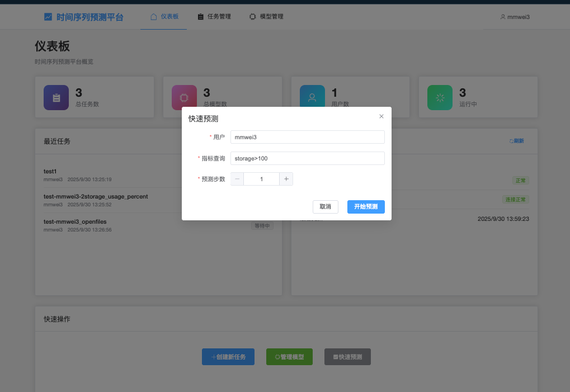570x392 pixels.
Task: Click the 模型管理 chip icon
Action: click(x=253, y=17)
